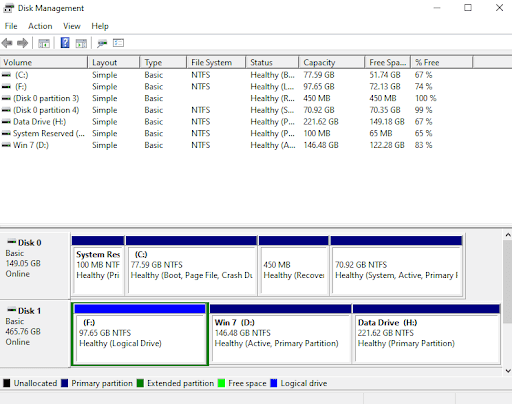This screenshot has width=512, height=404.
Task: Click the Back arrow toolbar icon
Action: click(x=7, y=43)
